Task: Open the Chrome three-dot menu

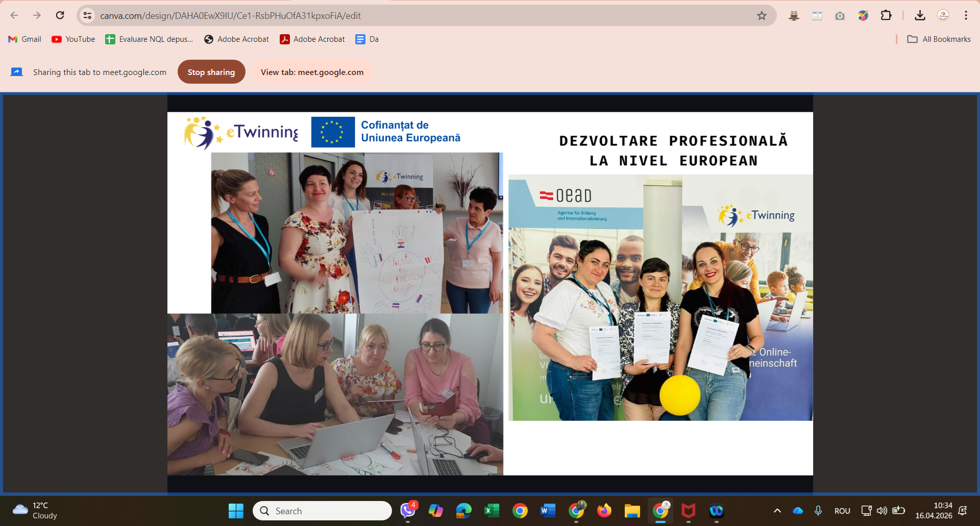Action: 966,15
